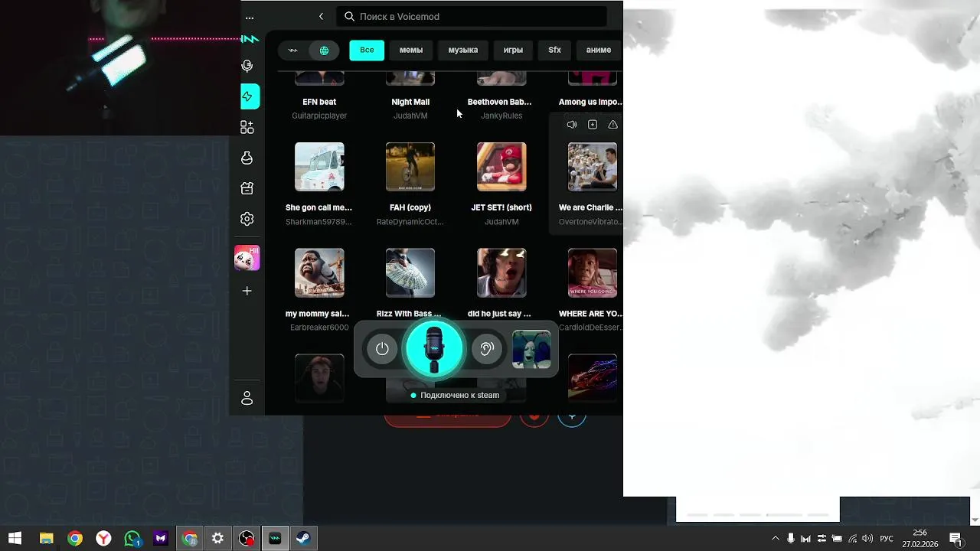
Task: Click the Beethoven Bab... sound title
Action: [x=499, y=102]
